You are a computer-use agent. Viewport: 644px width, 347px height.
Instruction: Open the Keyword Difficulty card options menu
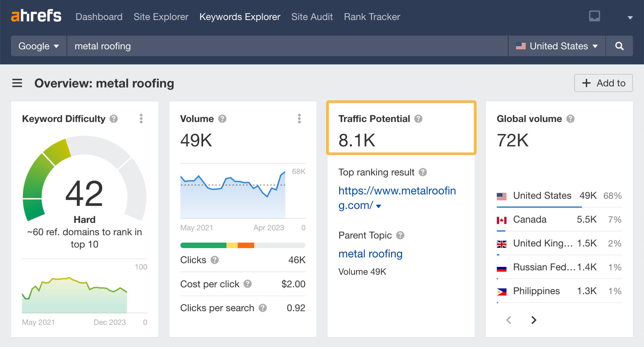[141, 119]
